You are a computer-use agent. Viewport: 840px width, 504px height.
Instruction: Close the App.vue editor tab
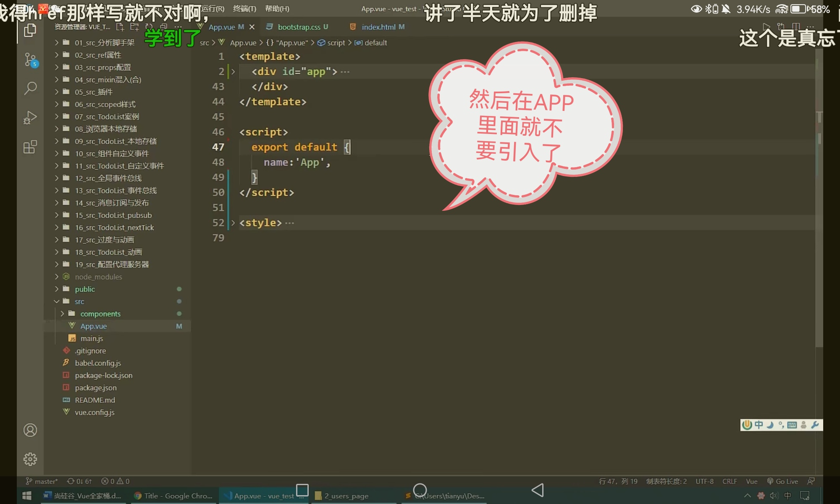pos(252,27)
